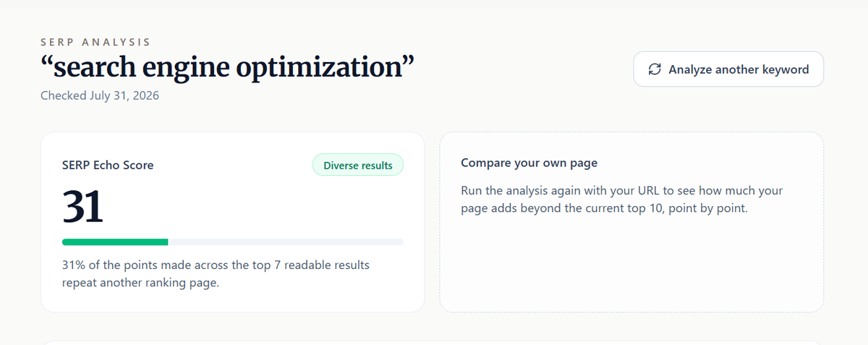Select the Compare your own page heading
Viewport: 868px width, 345px height.
click(529, 163)
